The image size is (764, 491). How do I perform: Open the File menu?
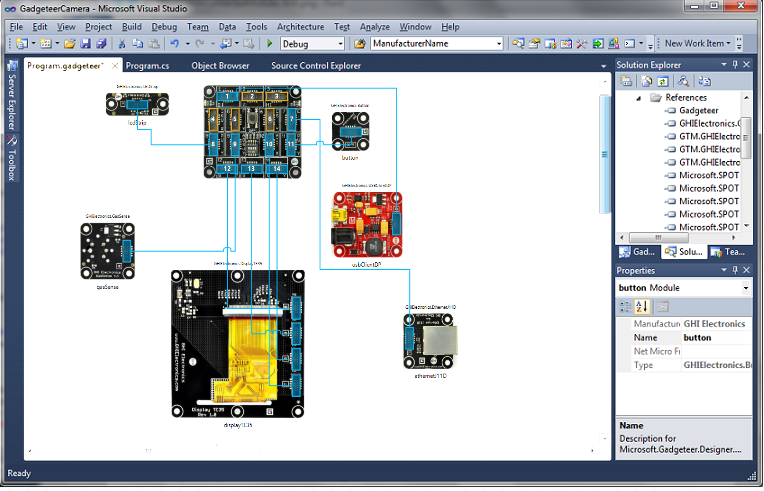coord(16,27)
